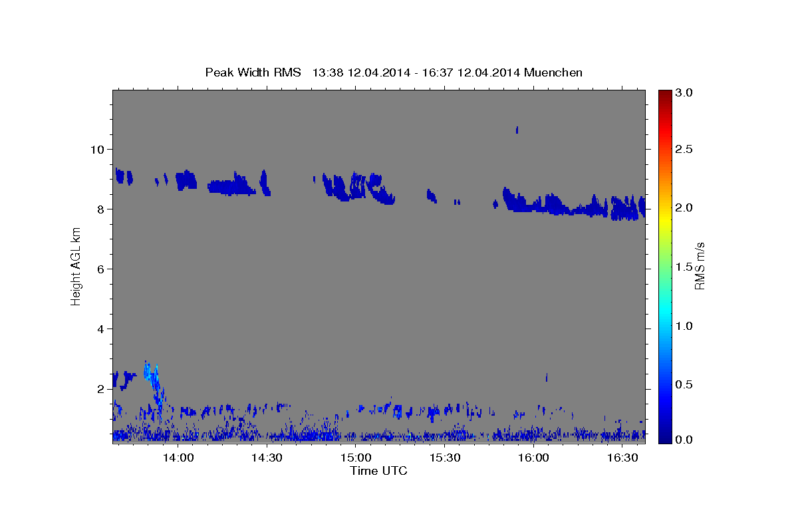Click the 16:30 time tick label
Viewport: 798px width, 532px height.
(622, 458)
